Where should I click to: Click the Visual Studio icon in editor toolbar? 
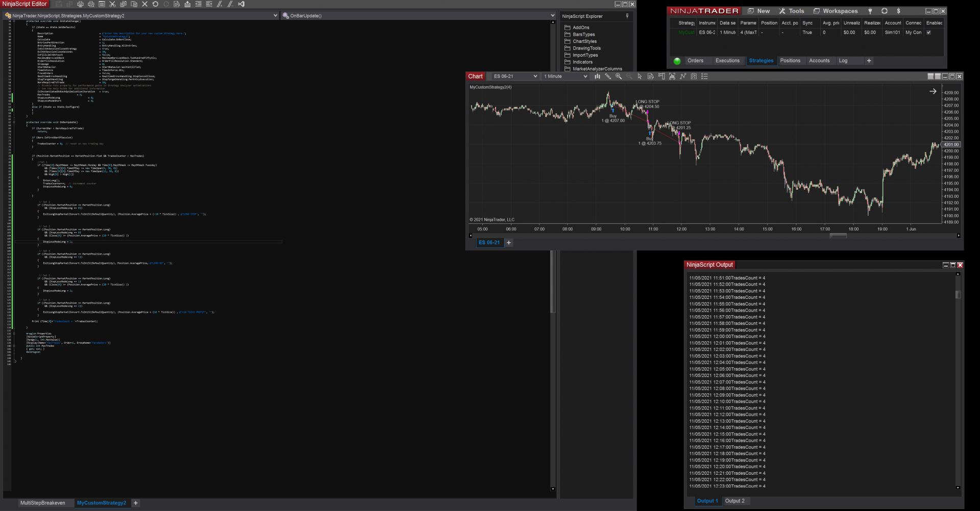241,4
